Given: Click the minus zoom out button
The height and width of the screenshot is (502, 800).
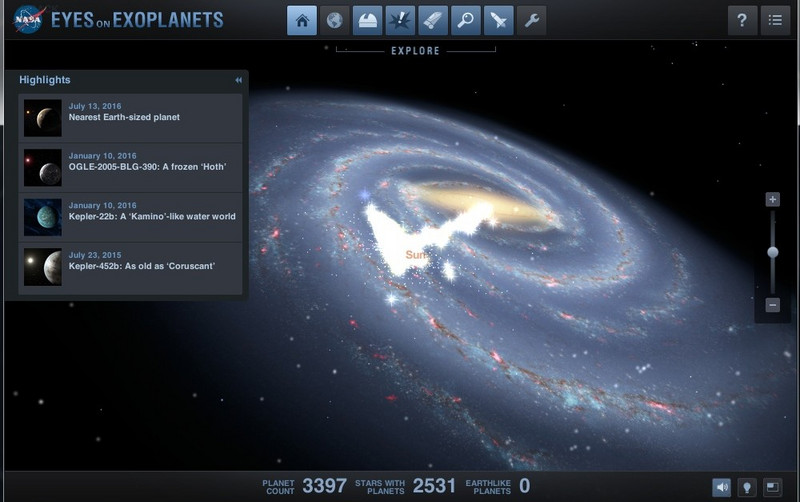Looking at the screenshot, I should pos(772,305).
